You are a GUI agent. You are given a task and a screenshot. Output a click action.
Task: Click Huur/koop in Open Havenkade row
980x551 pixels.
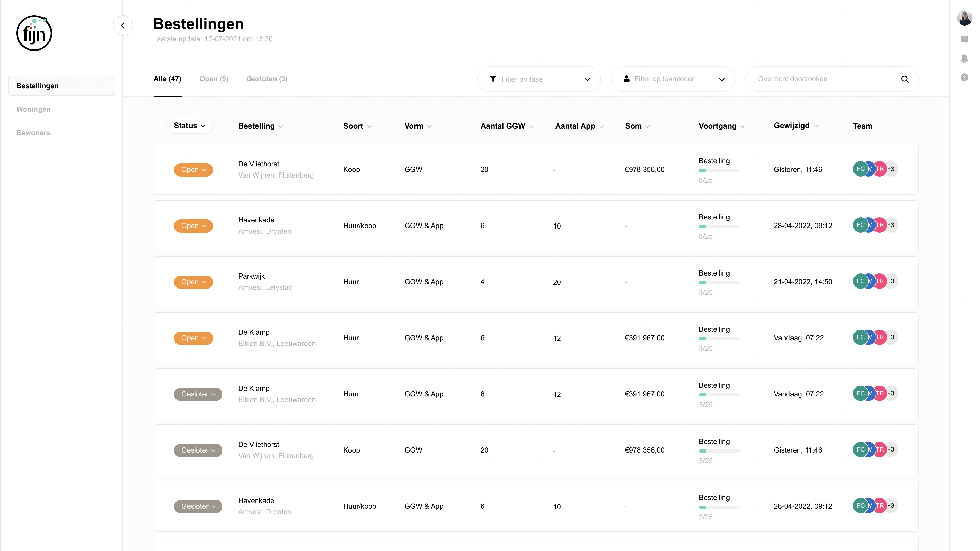(359, 226)
